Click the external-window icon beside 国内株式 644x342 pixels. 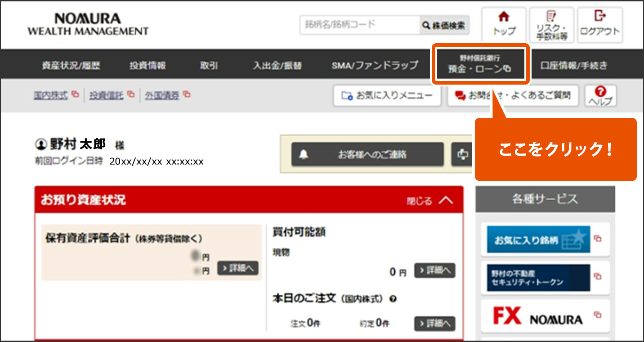(x=76, y=94)
